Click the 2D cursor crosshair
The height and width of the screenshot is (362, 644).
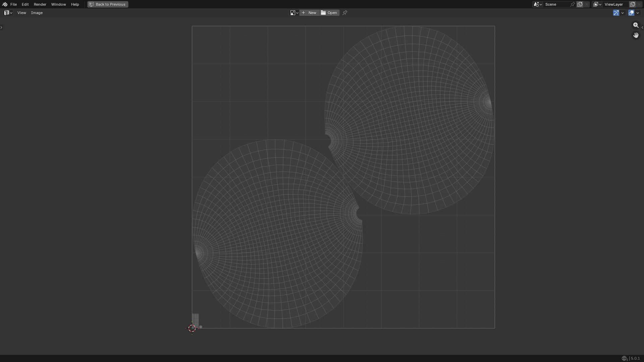[x=192, y=328]
